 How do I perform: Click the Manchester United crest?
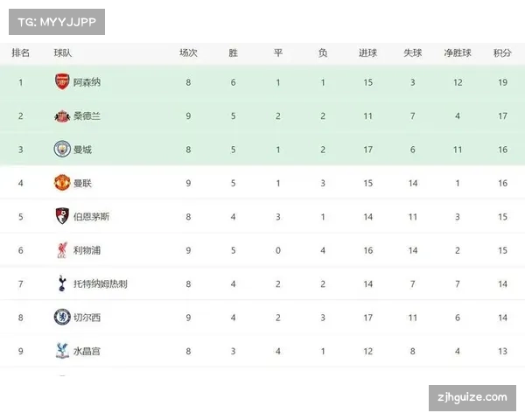(x=62, y=183)
